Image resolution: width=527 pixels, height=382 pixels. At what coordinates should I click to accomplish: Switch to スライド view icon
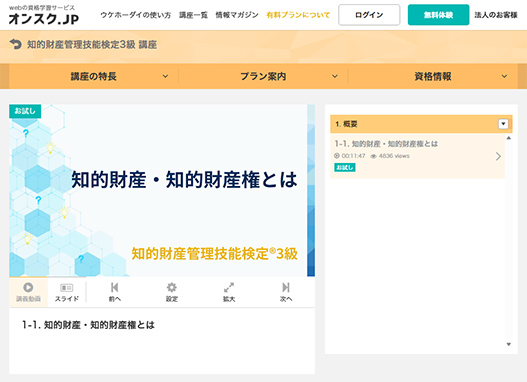click(x=67, y=288)
